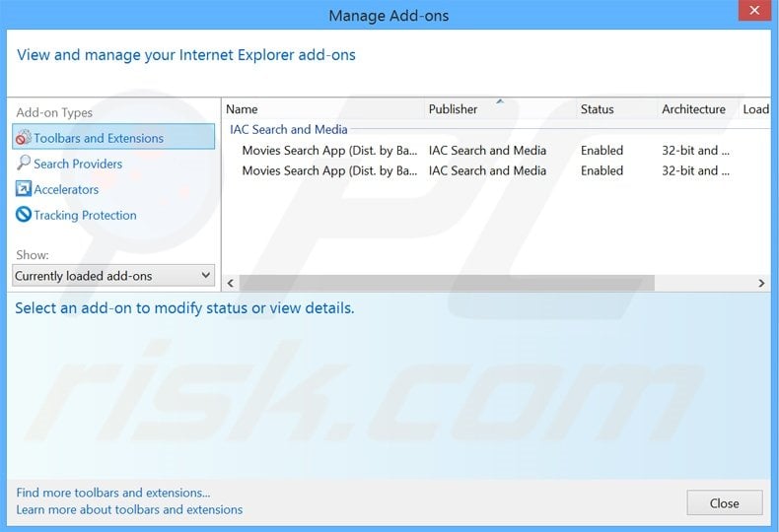
Task: Click the Search Providers magnifier icon
Action: [x=24, y=163]
